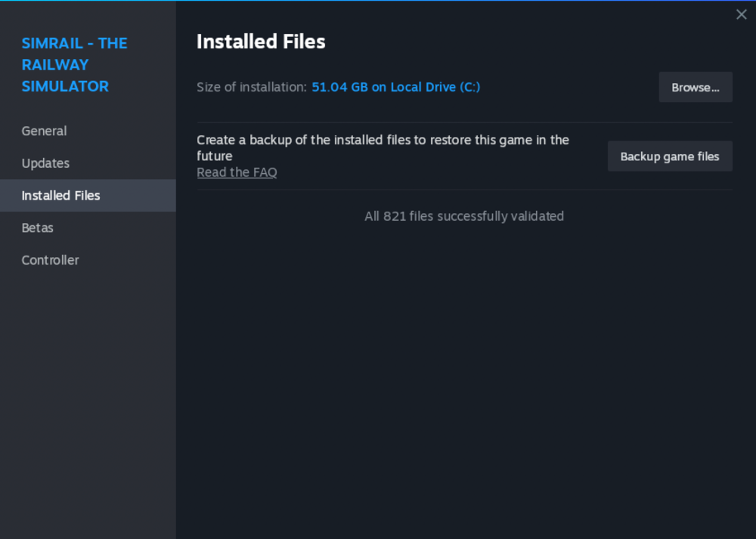756x539 pixels.
Task: Click the Size of installation label
Action: click(x=250, y=87)
